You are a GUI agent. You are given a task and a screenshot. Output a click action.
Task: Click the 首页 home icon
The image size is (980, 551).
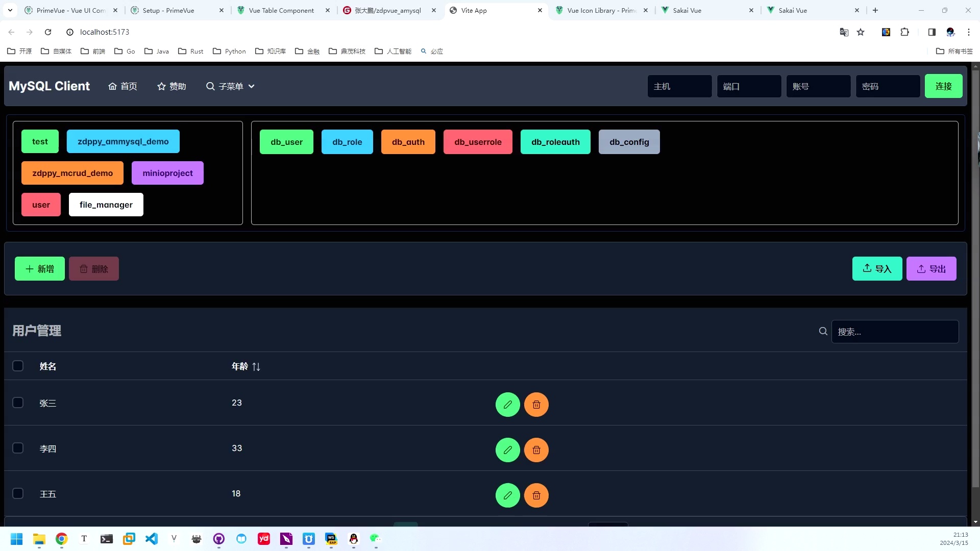[x=113, y=86]
